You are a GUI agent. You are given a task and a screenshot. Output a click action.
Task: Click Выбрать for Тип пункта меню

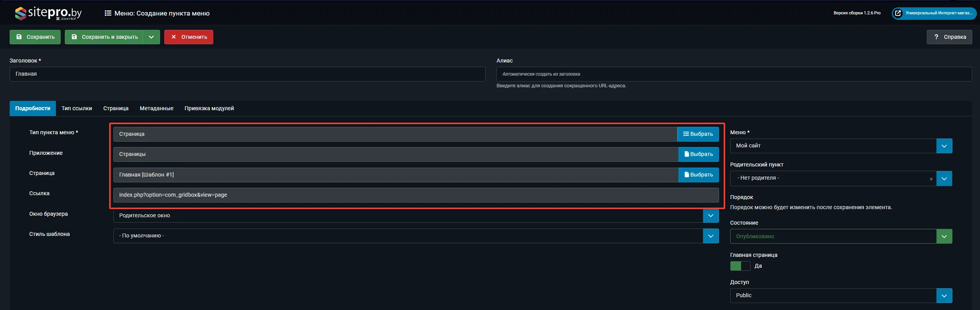point(698,134)
